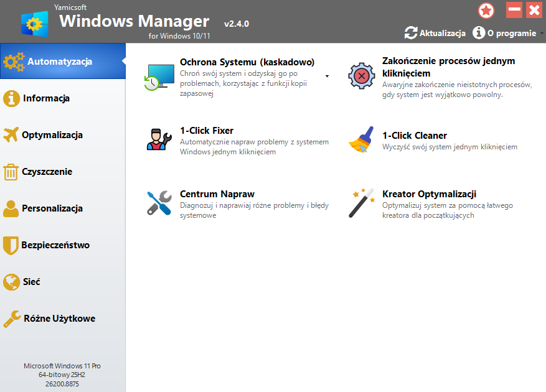Start the Kreator Optymalizacji title
Screen dimensions: 546x392
tap(430, 194)
